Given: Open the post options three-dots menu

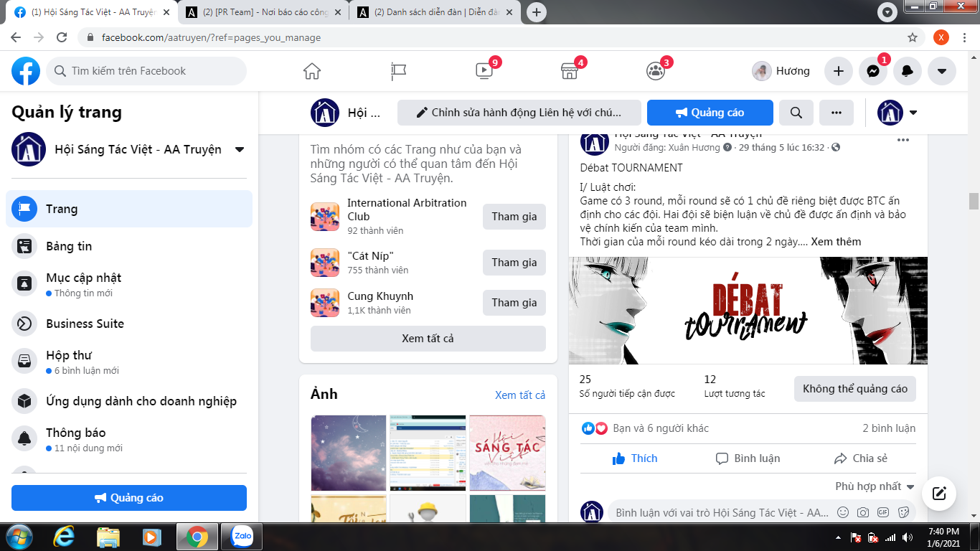Looking at the screenshot, I should point(903,140).
